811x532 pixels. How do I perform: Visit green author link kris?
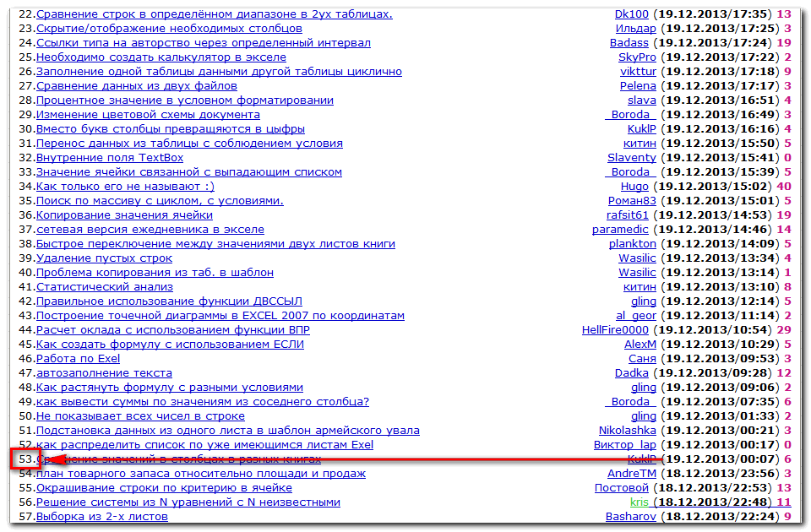640,502
